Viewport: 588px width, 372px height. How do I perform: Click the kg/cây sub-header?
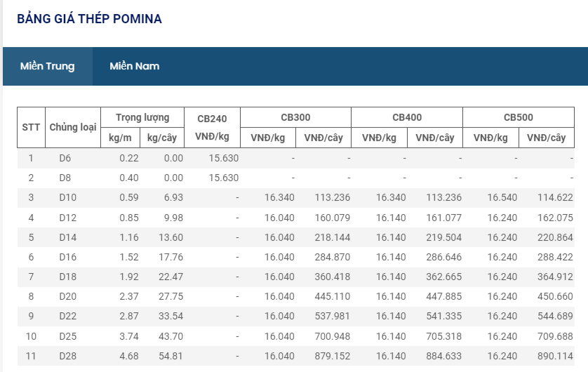coord(162,138)
